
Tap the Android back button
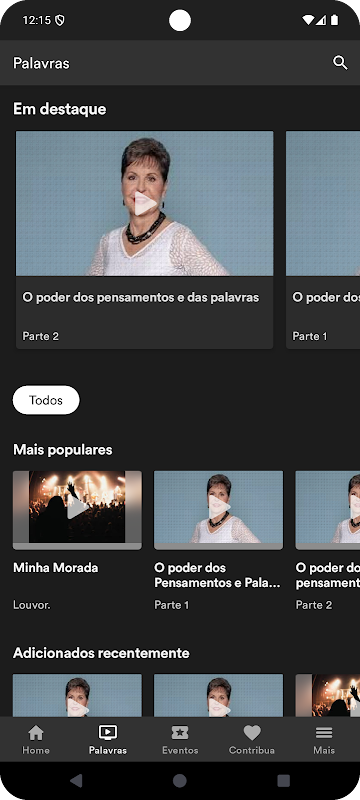click(76, 780)
